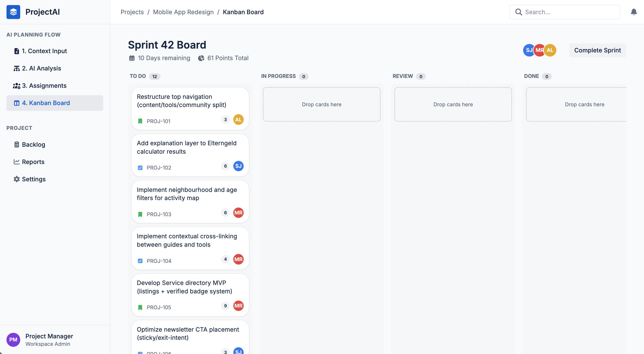The height and width of the screenshot is (354, 644).
Task: Click the ProjectAI logo icon
Action: [x=13, y=12]
